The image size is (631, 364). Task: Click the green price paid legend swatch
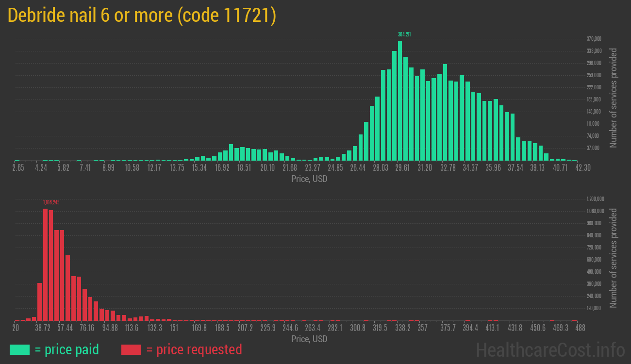19,349
